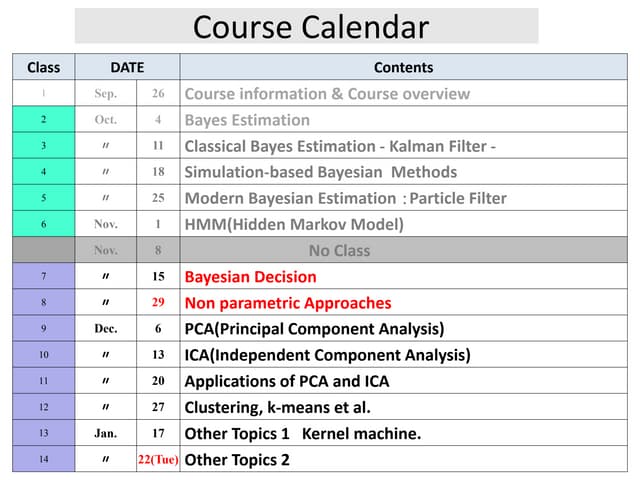This screenshot has width=640, height=480.
Task: Select the red Bayesian Decision entry
Action: pos(250,277)
